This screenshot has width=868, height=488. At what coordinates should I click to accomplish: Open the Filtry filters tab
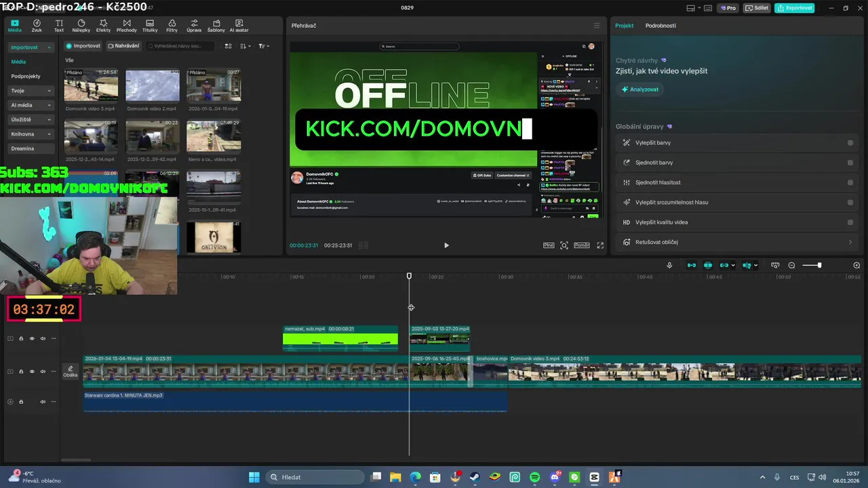pos(172,26)
